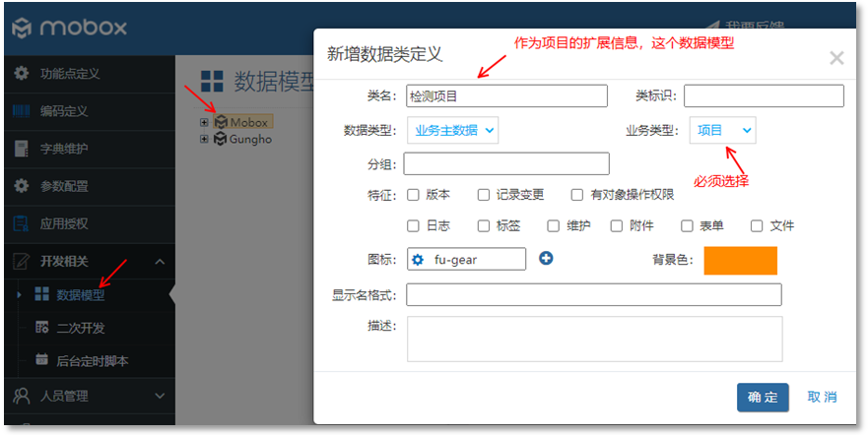Click the 类标识 input field

point(764,95)
